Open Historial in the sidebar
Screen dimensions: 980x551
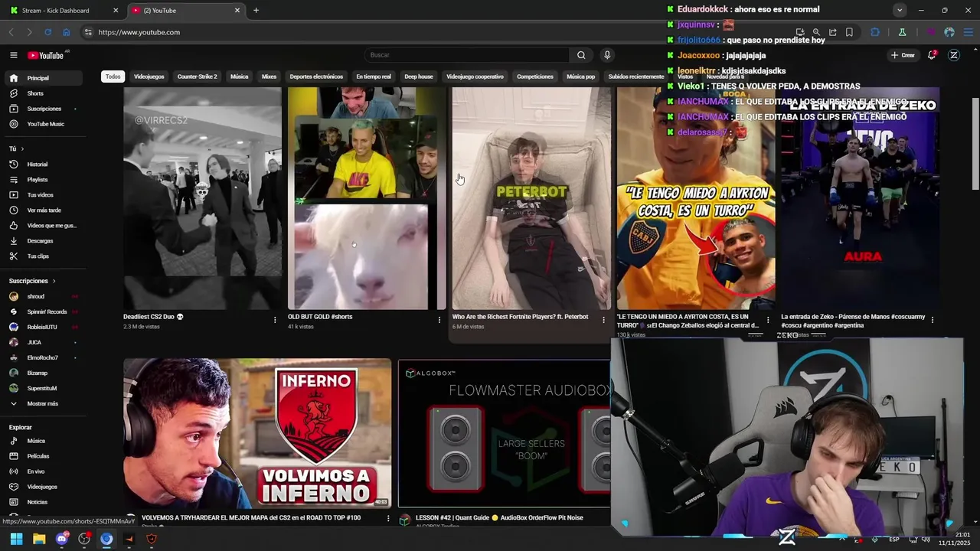click(x=43, y=165)
